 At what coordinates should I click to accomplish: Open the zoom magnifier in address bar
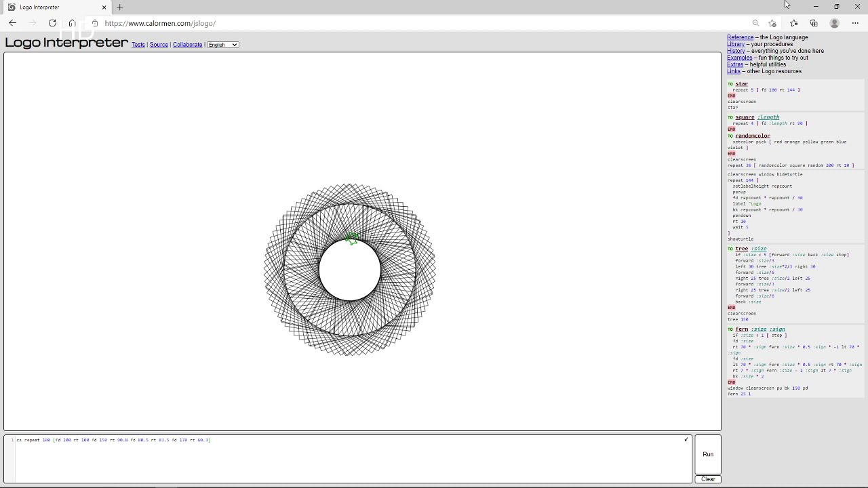pyautogui.click(x=755, y=23)
